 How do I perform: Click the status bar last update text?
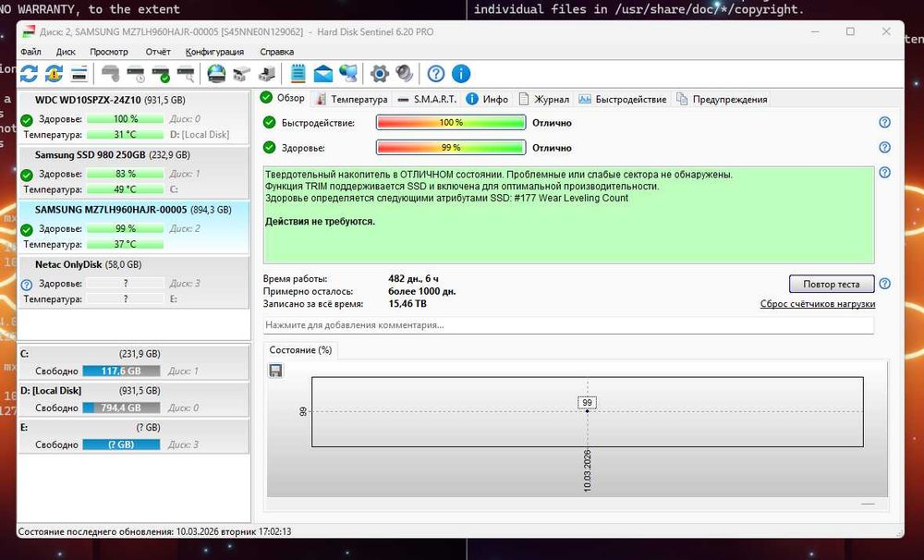155,531
